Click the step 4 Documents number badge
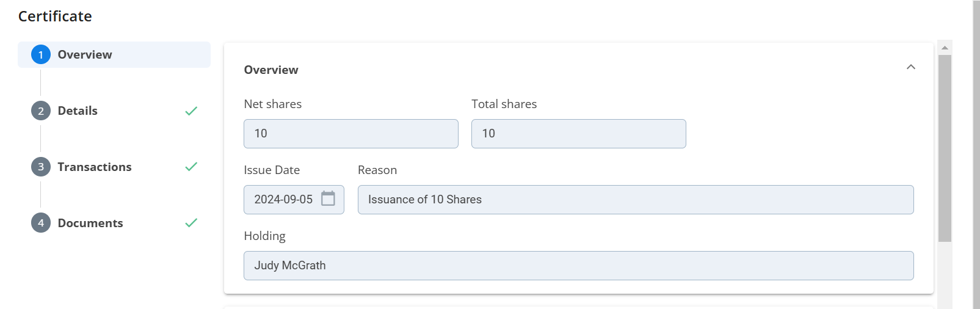 point(41,224)
